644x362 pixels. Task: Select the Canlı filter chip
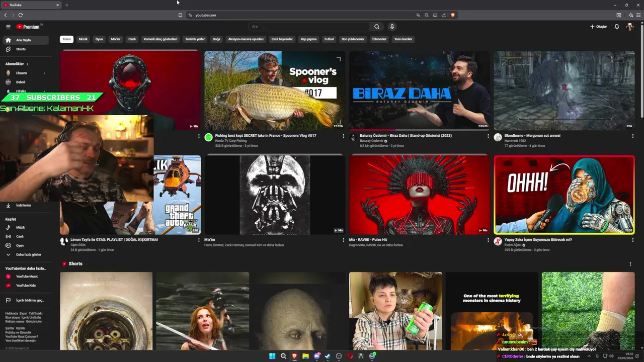click(x=132, y=39)
